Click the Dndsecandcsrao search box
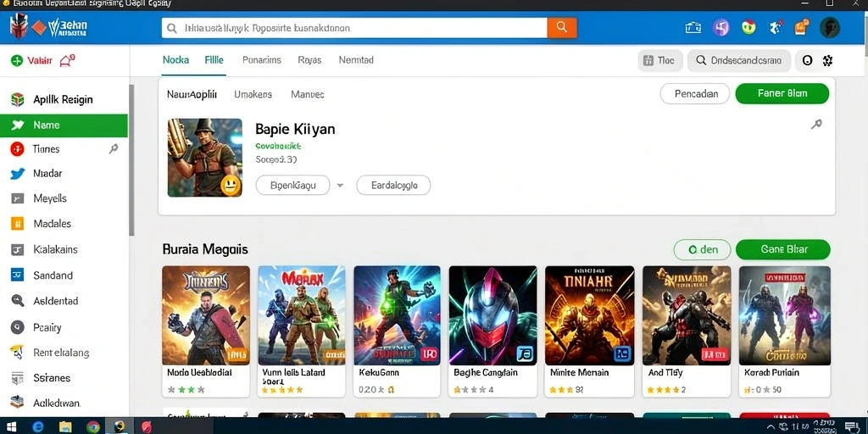Image resolution: width=868 pixels, height=434 pixels. coord(739,61)
